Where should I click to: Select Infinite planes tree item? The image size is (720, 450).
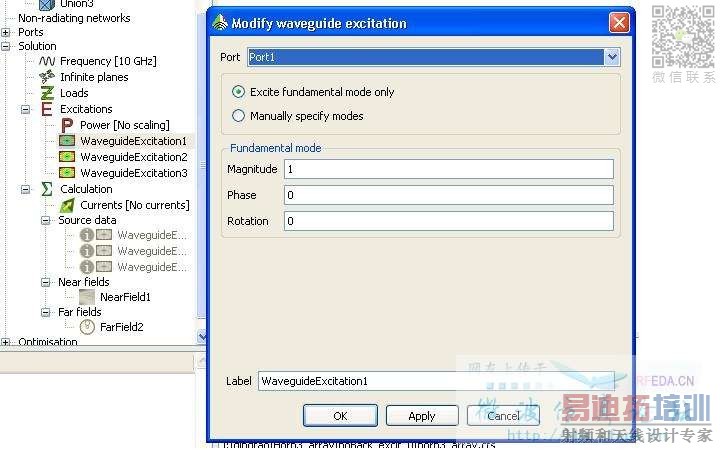94,77
